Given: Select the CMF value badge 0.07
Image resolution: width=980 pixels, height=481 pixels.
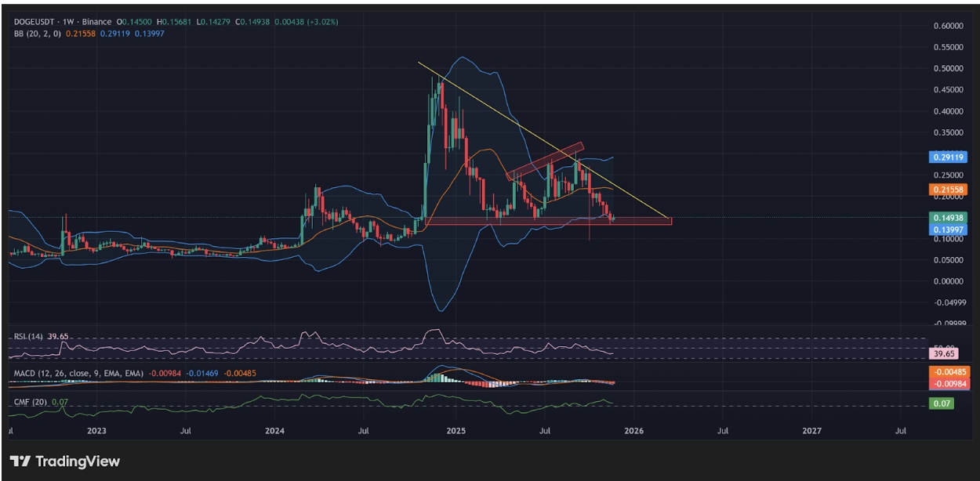Looking at the screenshot, I should click(x=941, y=401).
